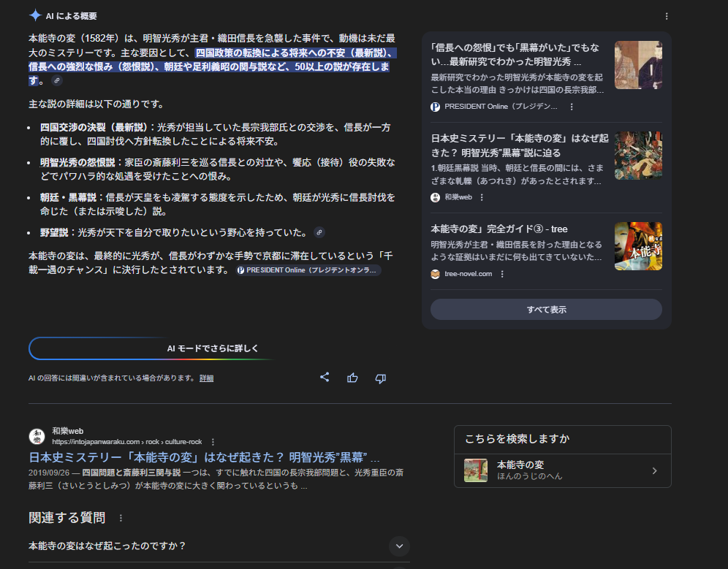Open options for PRESIDENT Online source
The width and height of the screenshot is (728, 569).
point(572,107)
